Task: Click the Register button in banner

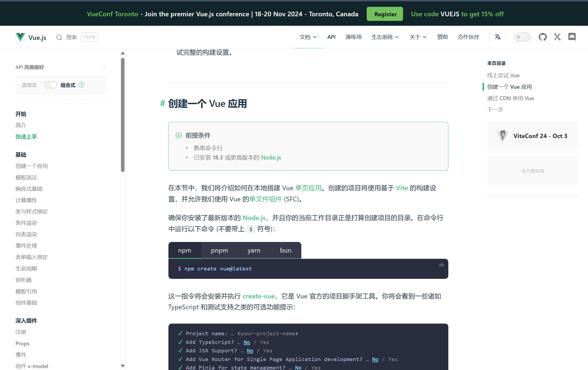Action: tap(385, 14)
